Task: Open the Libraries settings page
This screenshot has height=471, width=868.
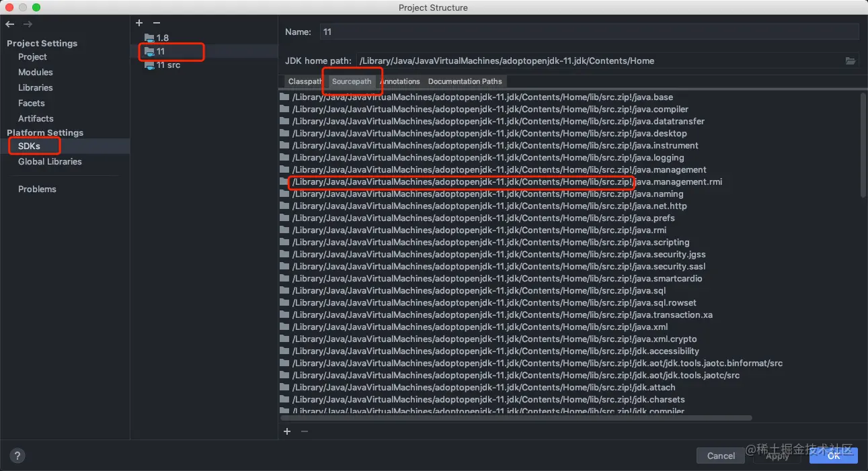Action: click(35, 87)
